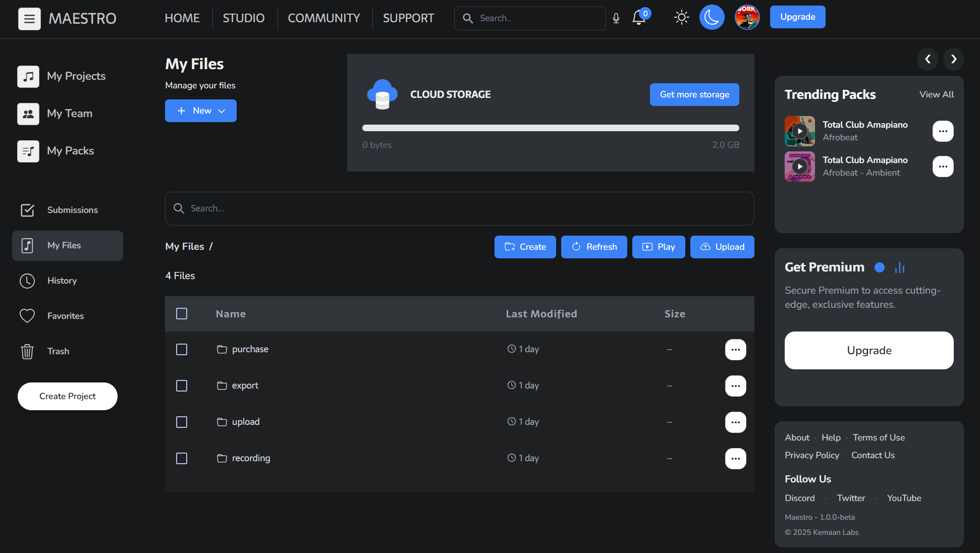This screenshot has width=980, height=553.
Task: Play the Total Club Amapiano Afrobeat pack preview
Action: point(800,131)
